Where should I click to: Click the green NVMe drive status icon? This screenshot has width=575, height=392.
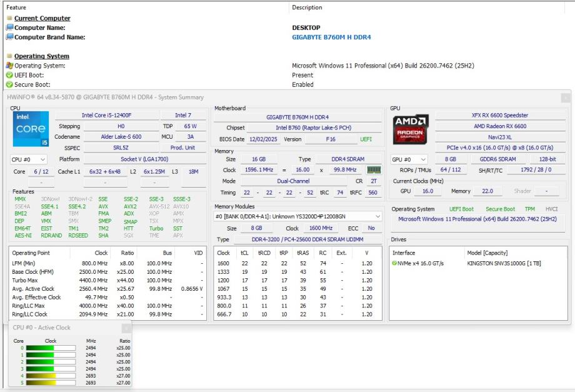coord(394,263)
